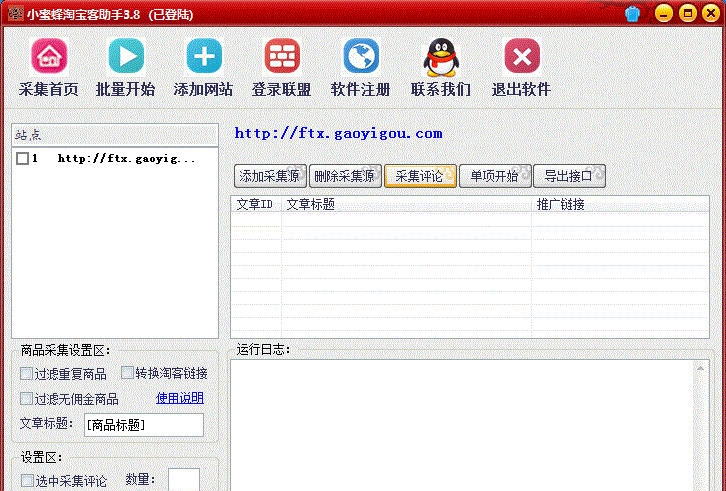This screenshot has height=491, width=726.
Task: Click inside the 运行日志 log area
Action: click(x=463, y=425)
